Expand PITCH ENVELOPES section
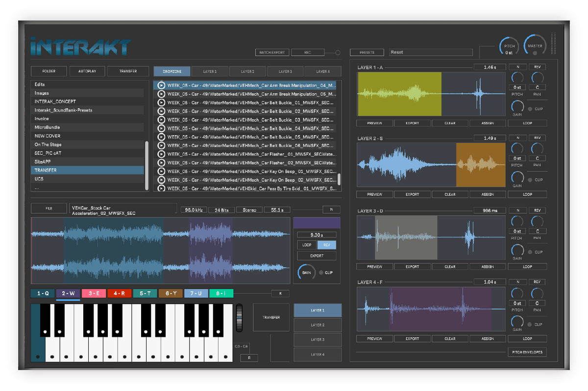 tap(527, 352)
